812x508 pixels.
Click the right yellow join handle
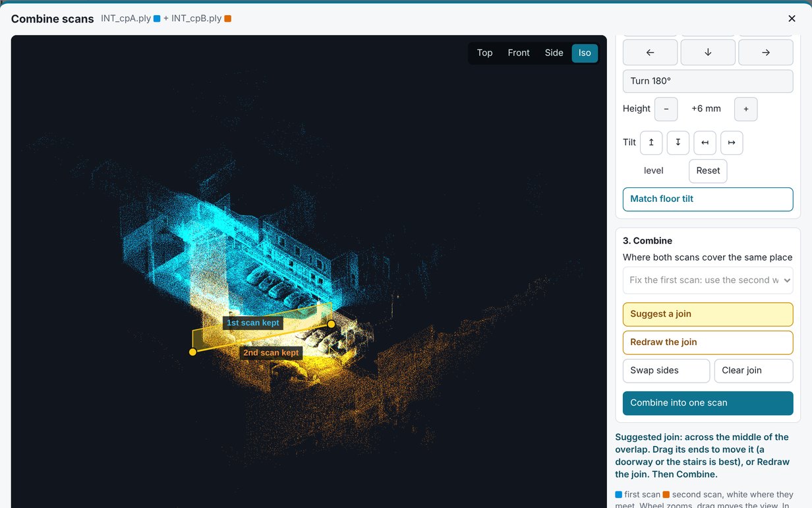tap(331, 324)
